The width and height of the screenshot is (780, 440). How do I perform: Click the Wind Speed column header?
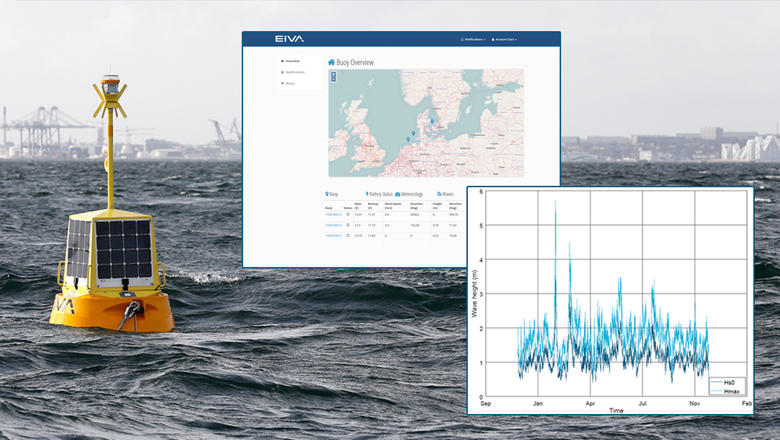pos(393,206)
